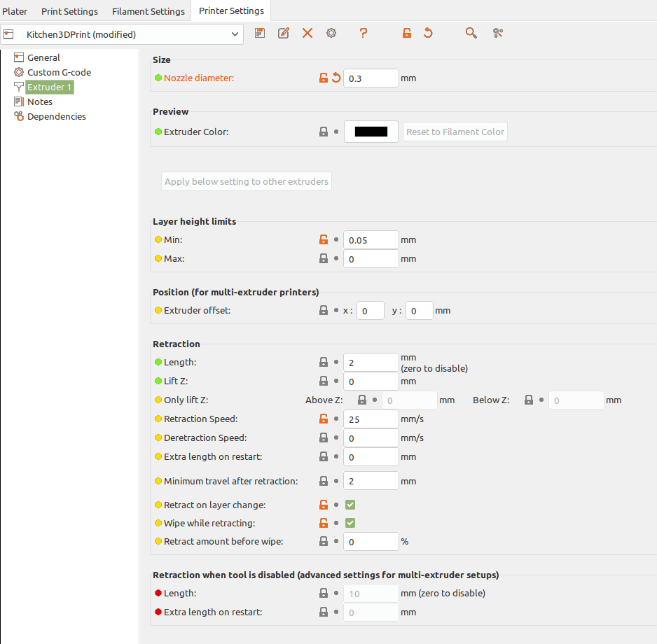Disable Retract on layer change checkbox
This screenshot has height=644, width=657.
pyautogui.click(x=350, y=505)
